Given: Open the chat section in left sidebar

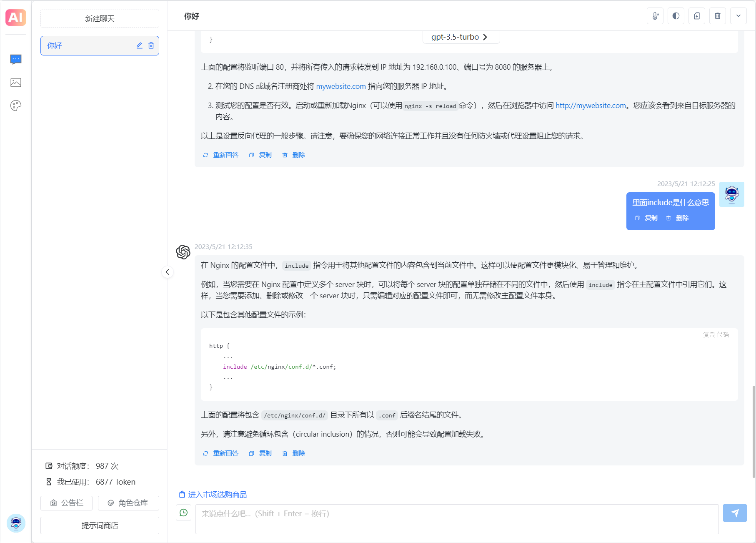Looking at the screenshot, I should coord(16,60).
